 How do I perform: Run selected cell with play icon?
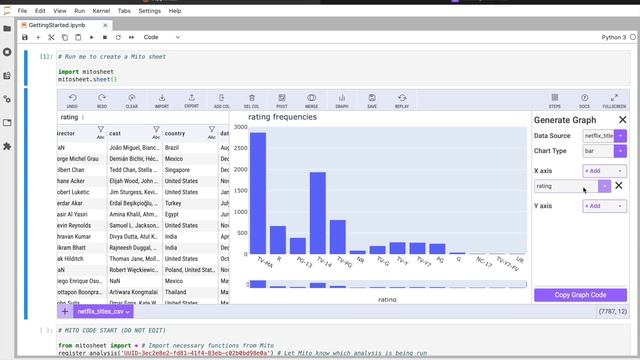point(91,37)
